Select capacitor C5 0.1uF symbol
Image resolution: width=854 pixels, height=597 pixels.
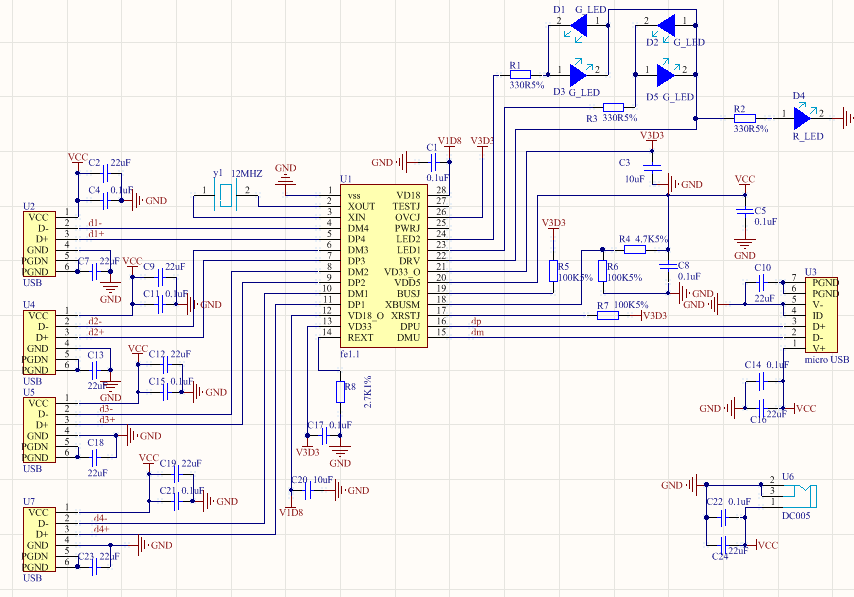pyautogui.click(x=745, y=211)
